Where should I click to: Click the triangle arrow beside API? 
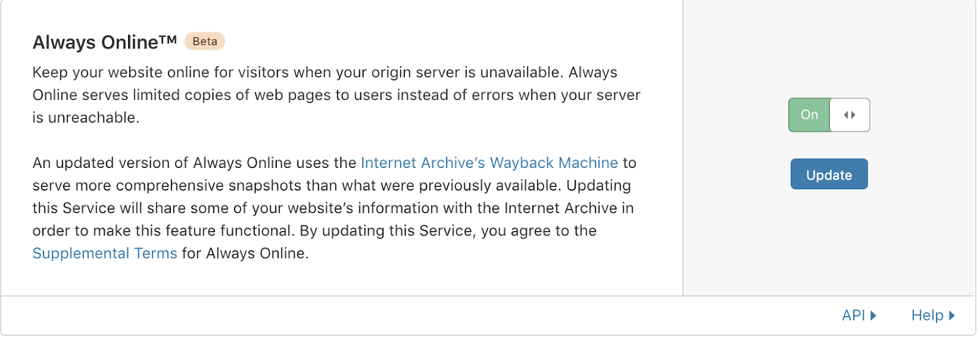coord(873,316)
